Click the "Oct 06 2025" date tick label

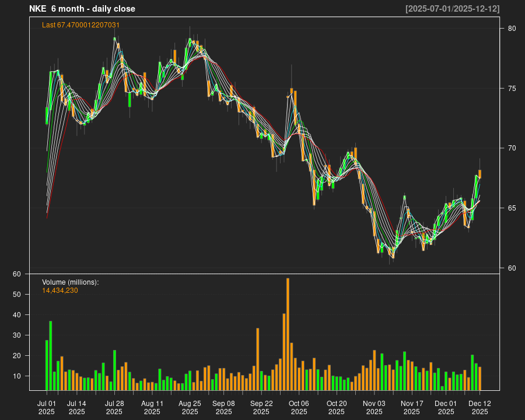[x=299, y=407]
